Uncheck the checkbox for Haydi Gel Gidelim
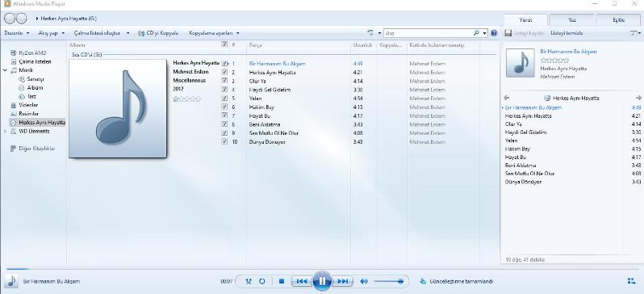 [224, 90]
